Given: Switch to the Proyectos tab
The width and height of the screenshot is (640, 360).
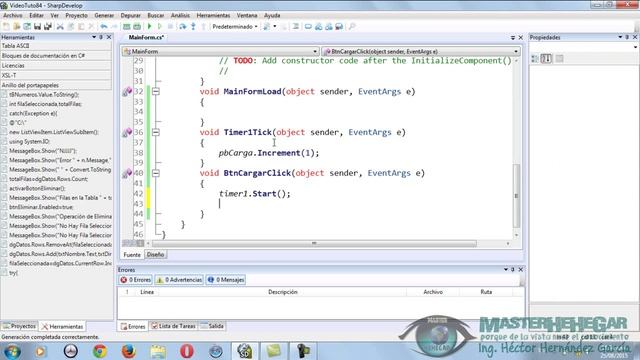Looking at the screenshot, I should (19, 326).
